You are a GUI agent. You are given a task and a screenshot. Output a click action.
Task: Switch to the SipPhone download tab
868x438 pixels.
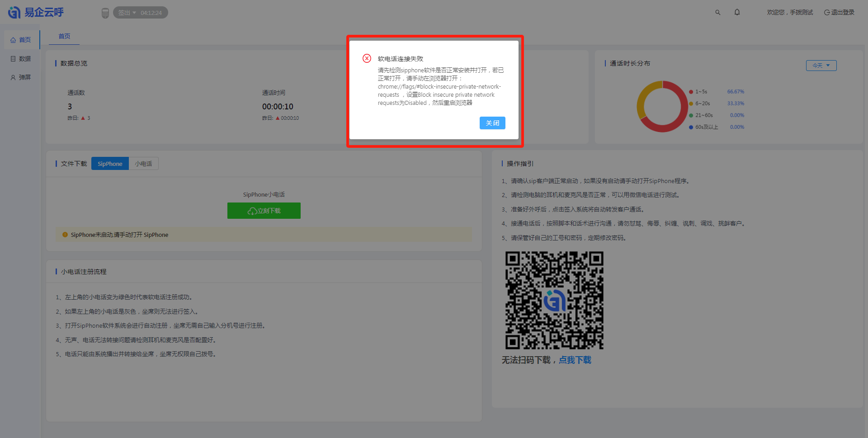(x=110, y=164)
